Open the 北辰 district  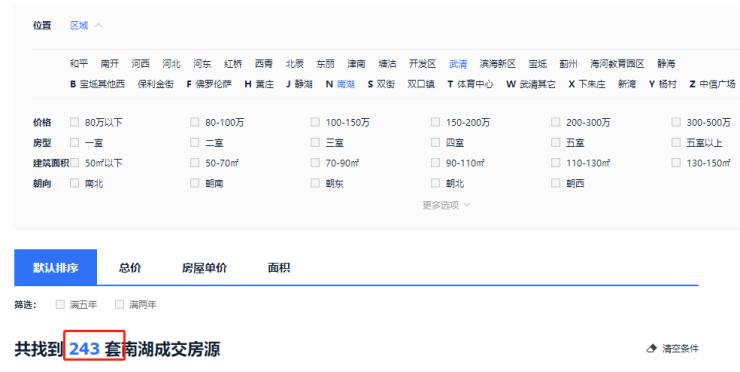coord(294,64)
